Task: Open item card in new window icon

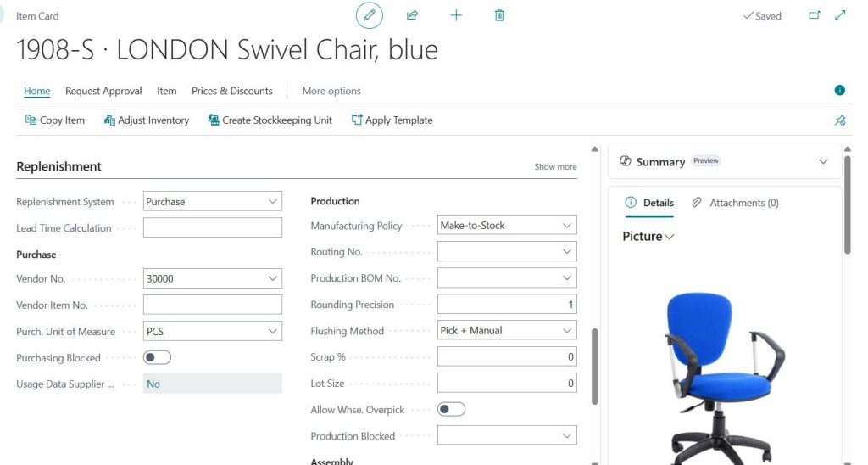Action: pyautogui.click(x=815, y=15)
